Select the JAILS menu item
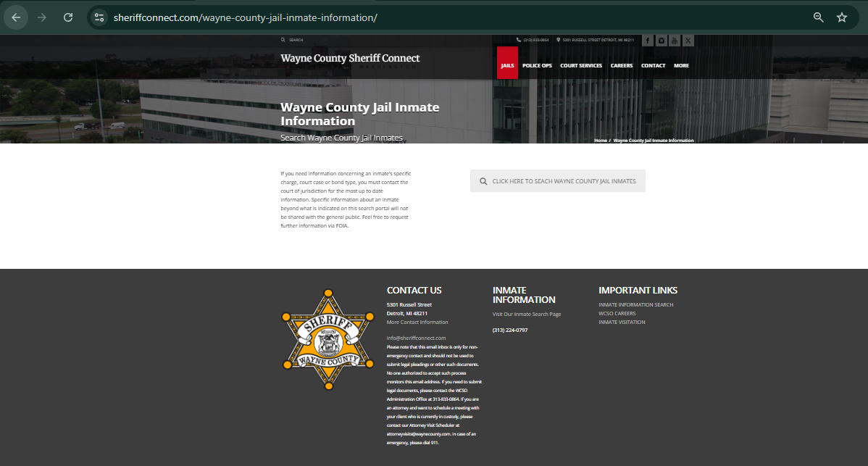Screen dimensions: 868x466 pyautogui.click(x=507, y=65)
